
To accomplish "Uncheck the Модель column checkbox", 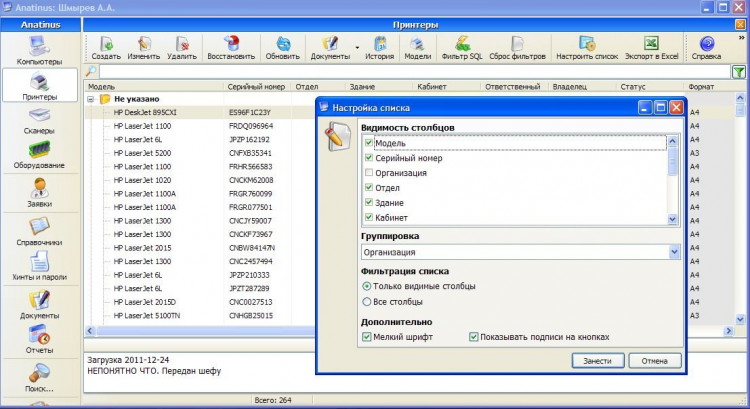I will point(368,143).
